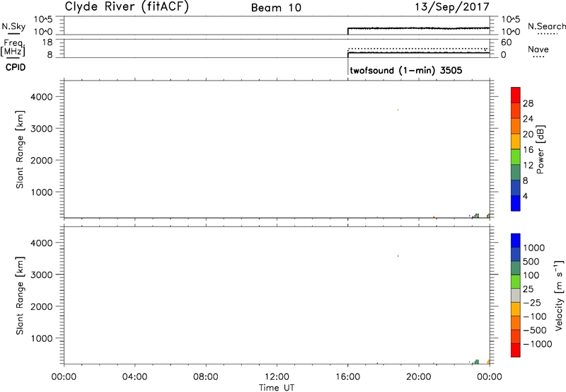Click isolated echo near 3600 km in Velocity panel
The height and width of the screenshot is (392, 566).
click(398, 256)
